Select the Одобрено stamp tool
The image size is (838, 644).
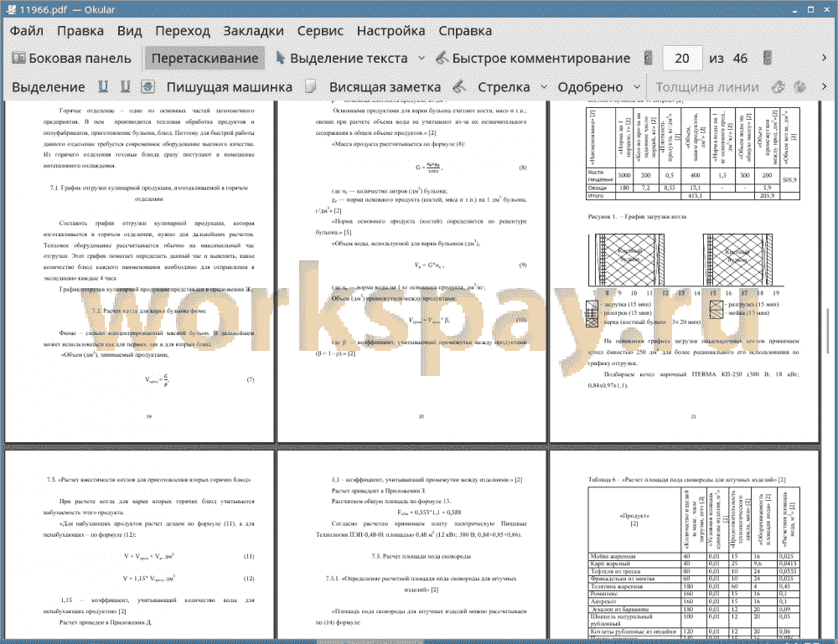590,87
